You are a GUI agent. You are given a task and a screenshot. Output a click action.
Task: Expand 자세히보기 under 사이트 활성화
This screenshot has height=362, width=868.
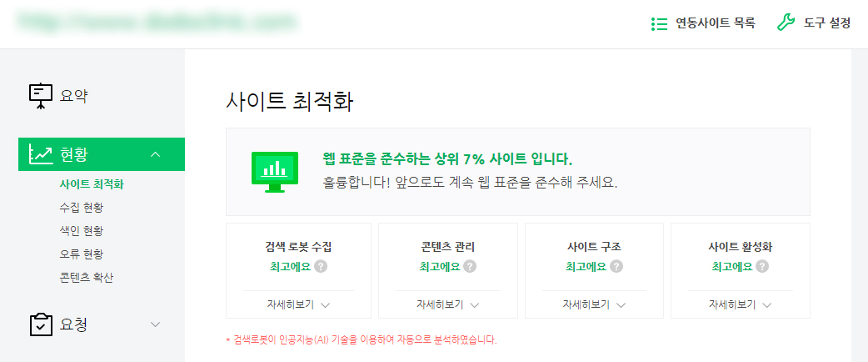click(x=741, y=304)
